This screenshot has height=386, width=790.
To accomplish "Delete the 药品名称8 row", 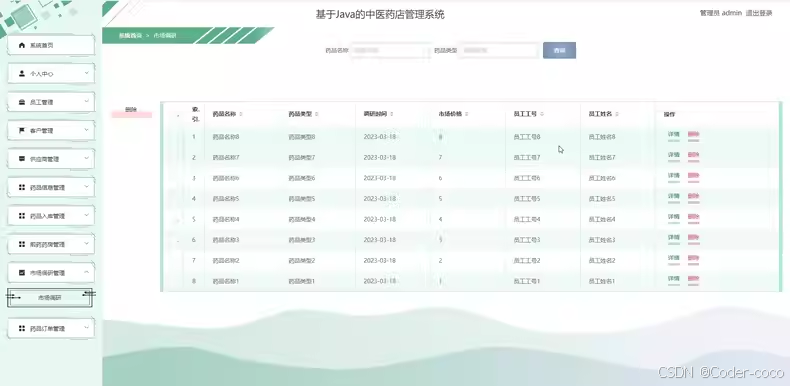I will (693, 135).
